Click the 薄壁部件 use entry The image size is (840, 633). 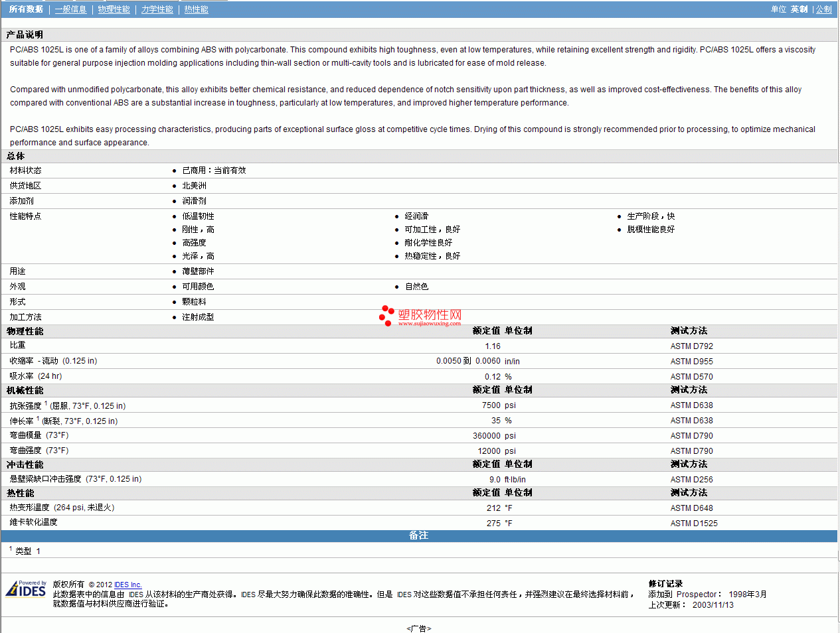(x=198, y=271)
